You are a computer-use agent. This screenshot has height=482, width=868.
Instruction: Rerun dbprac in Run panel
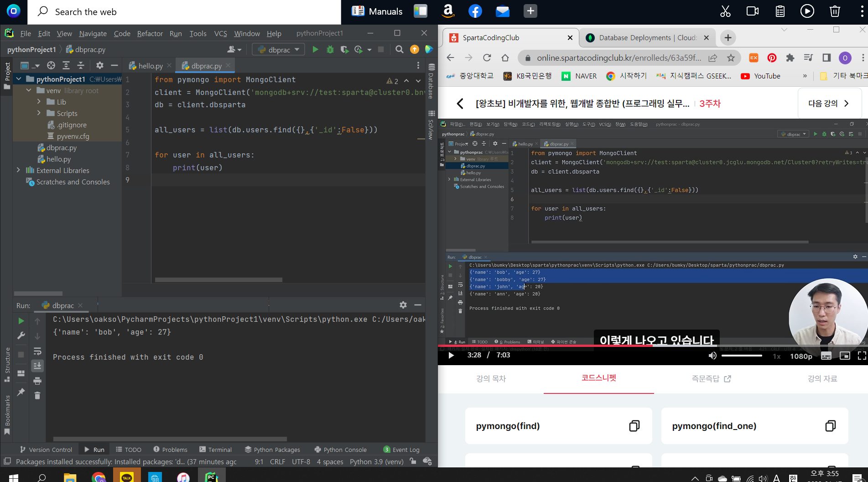[21, 321]
